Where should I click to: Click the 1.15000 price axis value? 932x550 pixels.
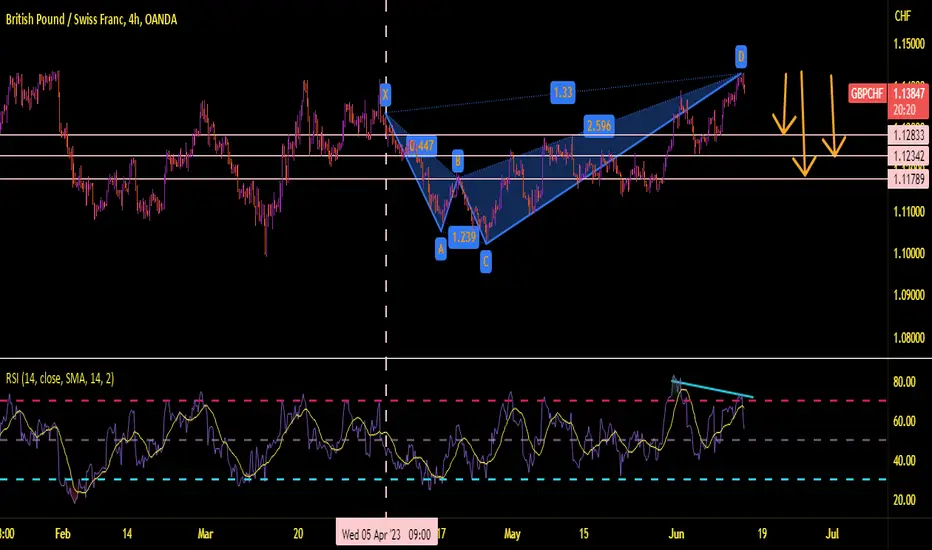909,44
